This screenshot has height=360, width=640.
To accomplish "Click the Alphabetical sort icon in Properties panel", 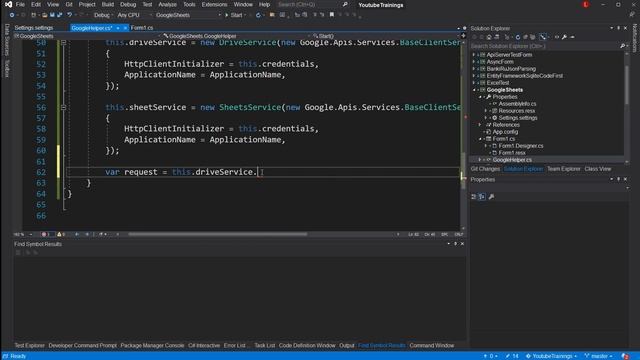I will [x=482, y=197].
